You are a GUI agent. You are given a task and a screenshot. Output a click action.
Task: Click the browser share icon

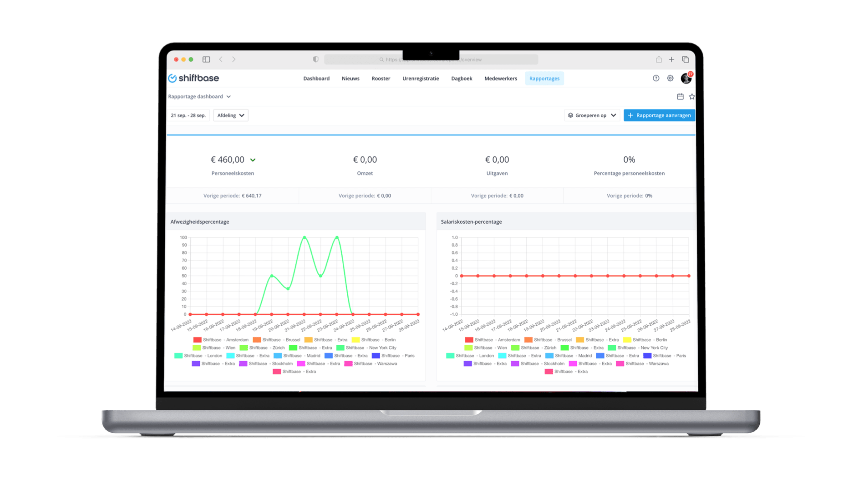[659, 59]
